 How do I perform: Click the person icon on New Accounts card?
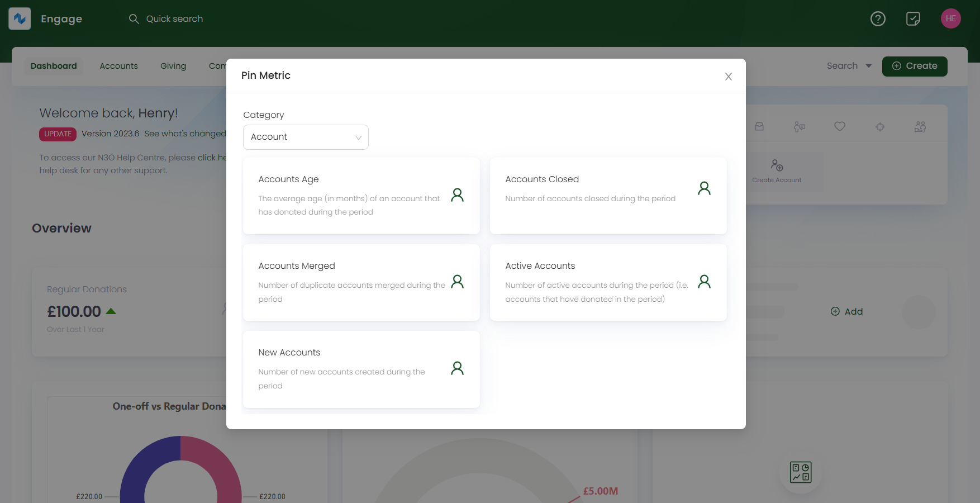[x=457, y=368]
